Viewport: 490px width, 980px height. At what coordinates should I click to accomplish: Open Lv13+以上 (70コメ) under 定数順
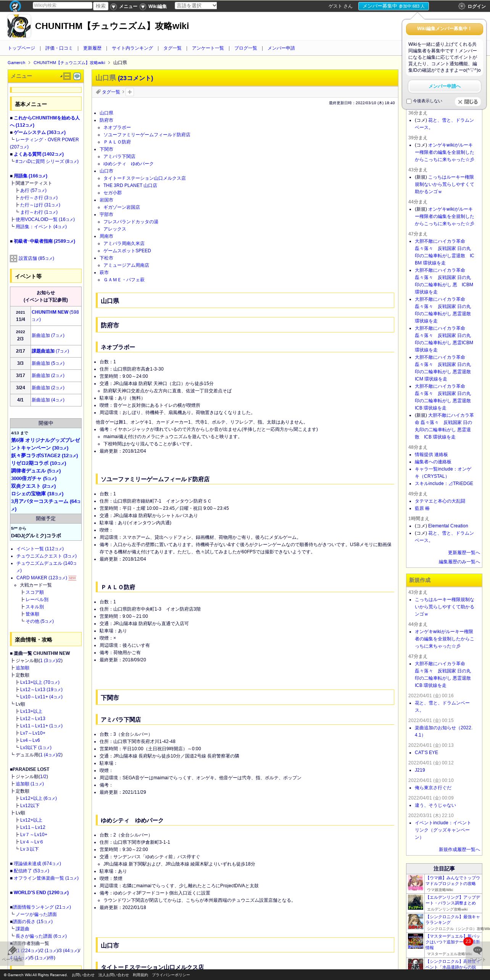tap(40, 682)
